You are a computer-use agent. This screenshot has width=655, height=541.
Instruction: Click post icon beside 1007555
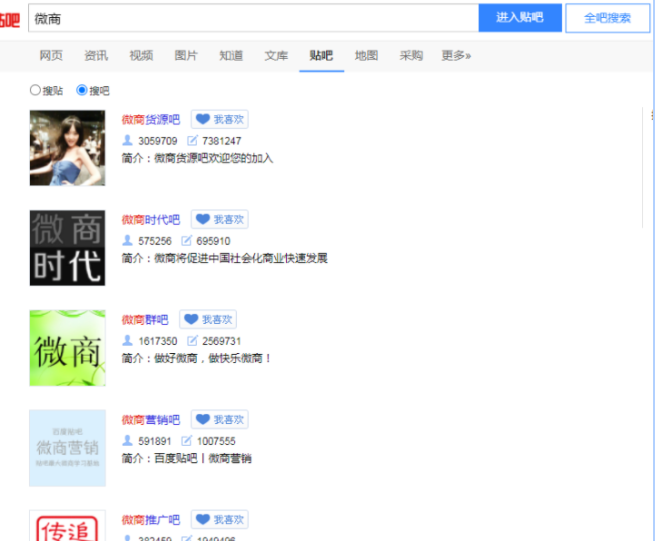point(186,440)
